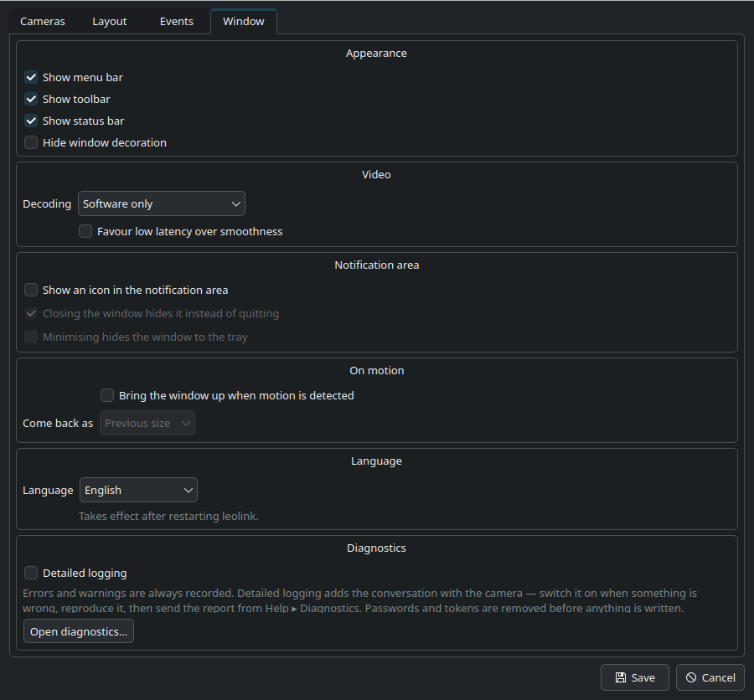The height and width of the screenshot is (700, 754).
Task: Expand the Language combo box
Action: pos(138,490)
